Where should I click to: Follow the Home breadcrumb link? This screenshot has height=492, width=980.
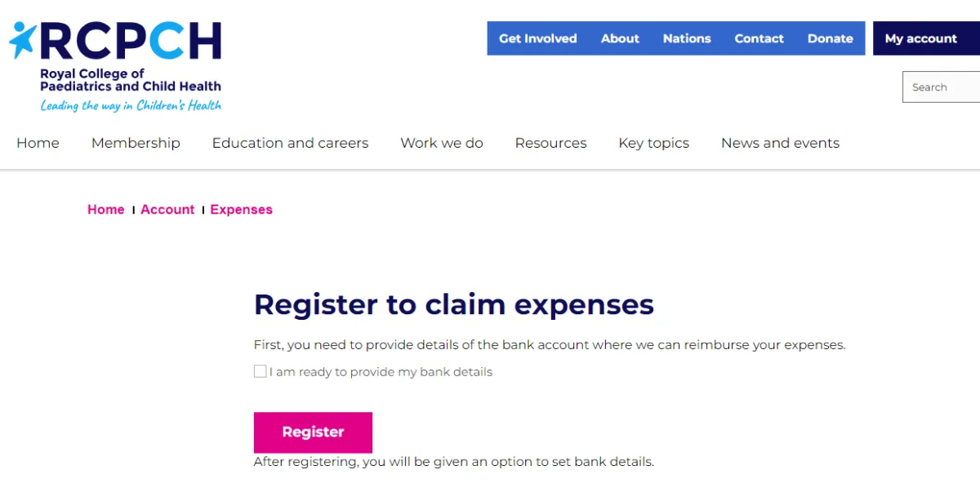(105, 209)
